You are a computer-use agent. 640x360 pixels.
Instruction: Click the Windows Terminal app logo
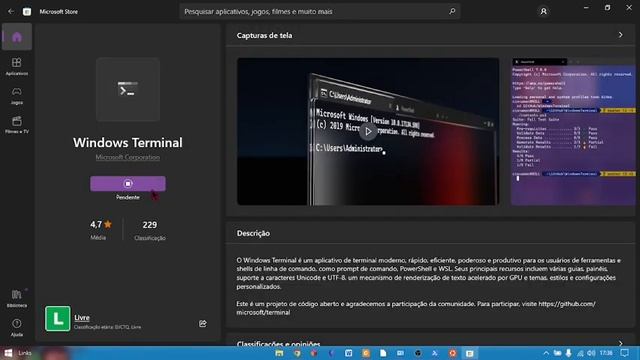pyautogui.click(x=128, y=89)
